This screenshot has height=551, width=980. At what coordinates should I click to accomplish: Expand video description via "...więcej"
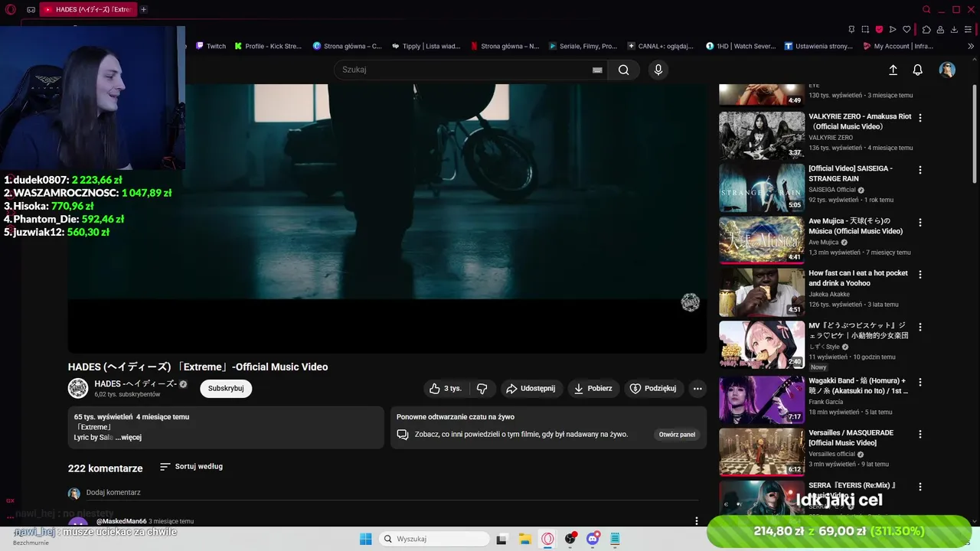pyautogui.click(x=128, y=438)
